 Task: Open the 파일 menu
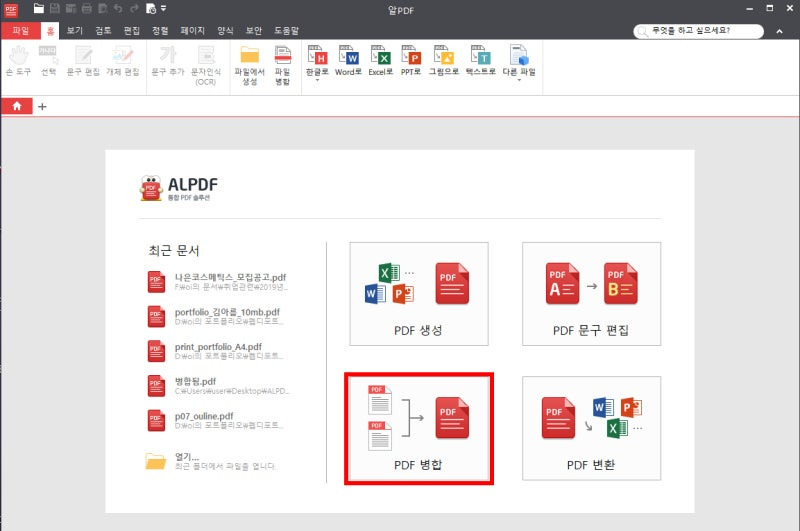[x=21, y=31]
